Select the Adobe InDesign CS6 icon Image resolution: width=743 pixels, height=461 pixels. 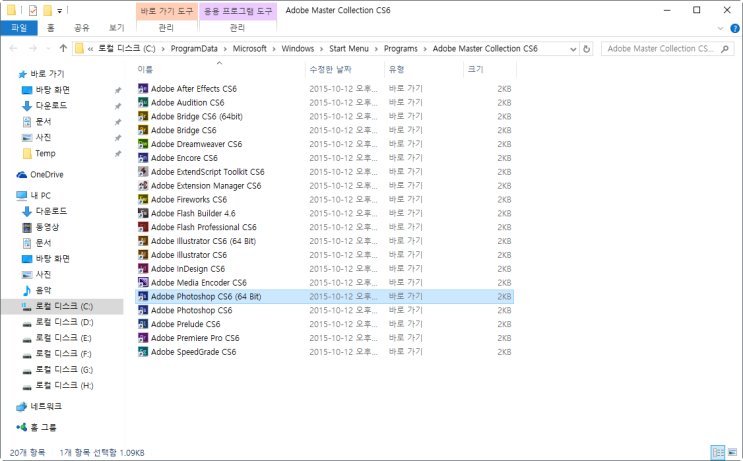pos(143,269)
